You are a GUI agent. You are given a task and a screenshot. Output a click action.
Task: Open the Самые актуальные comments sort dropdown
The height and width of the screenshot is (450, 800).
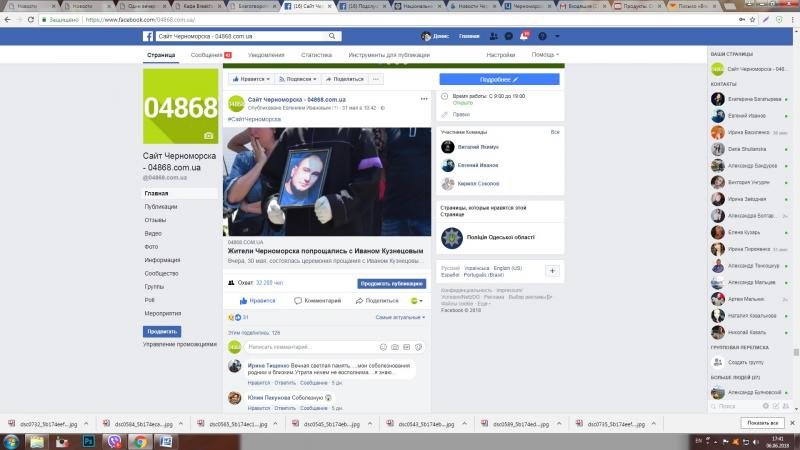pyautogui.click(x=400, y=317)
